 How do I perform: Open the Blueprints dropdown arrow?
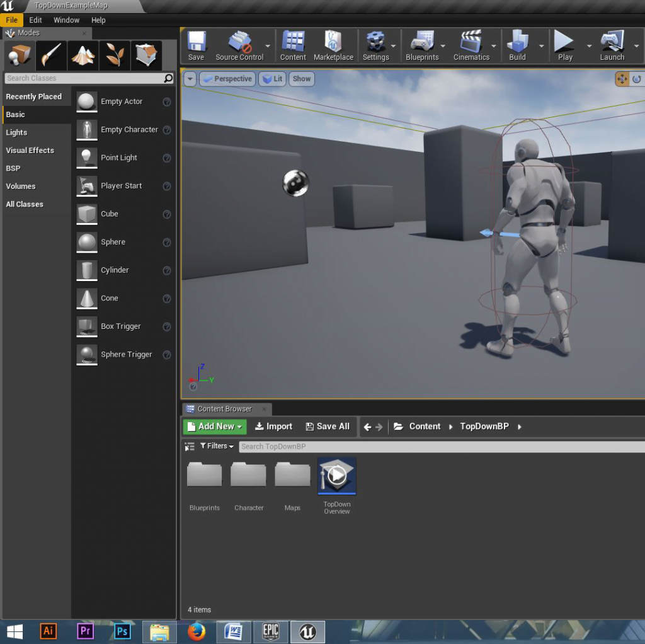coord(443,46)
